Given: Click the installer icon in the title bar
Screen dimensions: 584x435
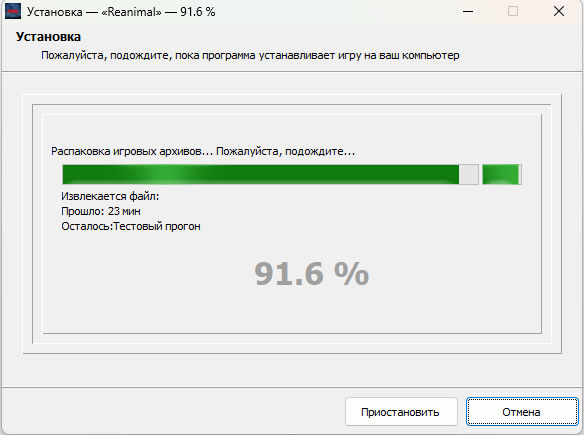Looking at the screenshot, I should tap(13, 11).
